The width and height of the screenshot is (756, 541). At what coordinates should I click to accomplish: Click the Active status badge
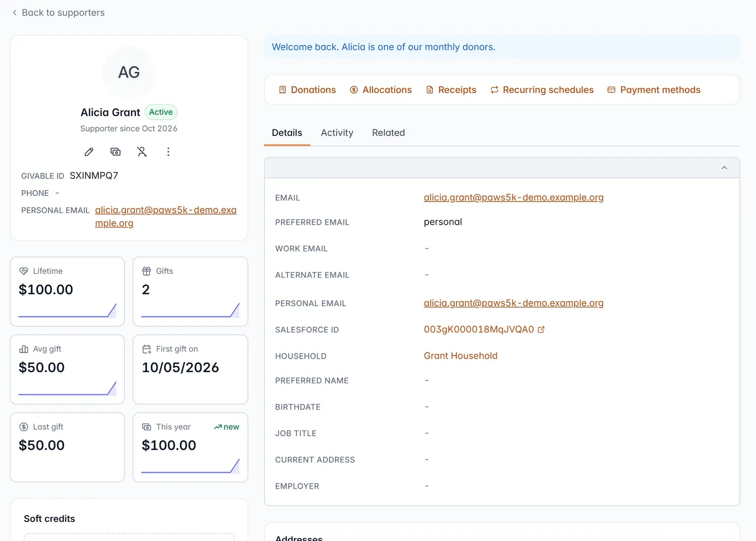pyautogui.click(x=161, y=112)
